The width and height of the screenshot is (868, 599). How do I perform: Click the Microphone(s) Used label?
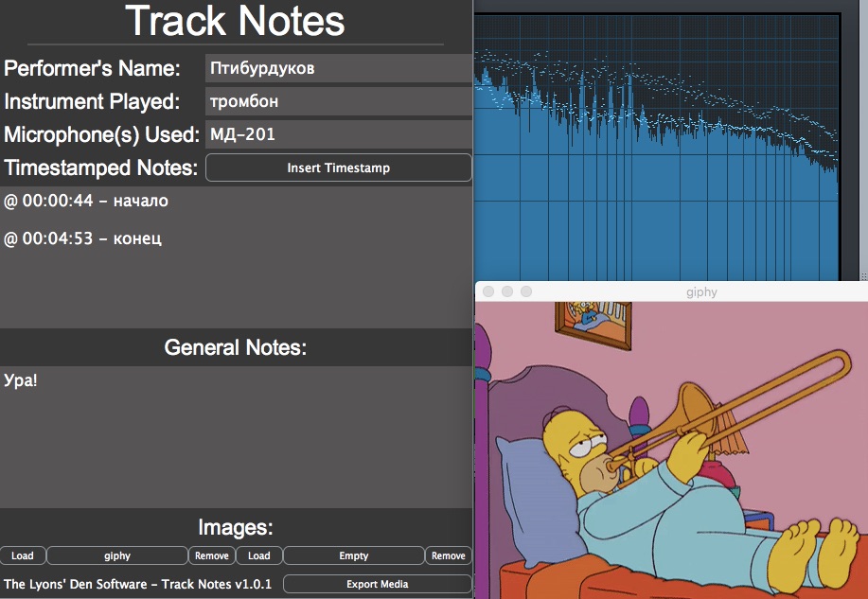pyautogui.click(x=102, y=134)
